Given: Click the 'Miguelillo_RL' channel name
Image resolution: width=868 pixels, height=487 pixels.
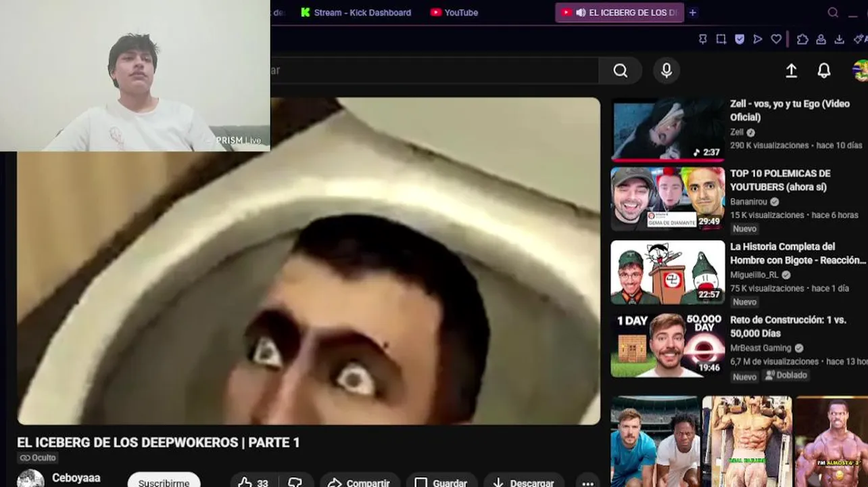Looking at the screenshot, I should [x=754, y=275].
